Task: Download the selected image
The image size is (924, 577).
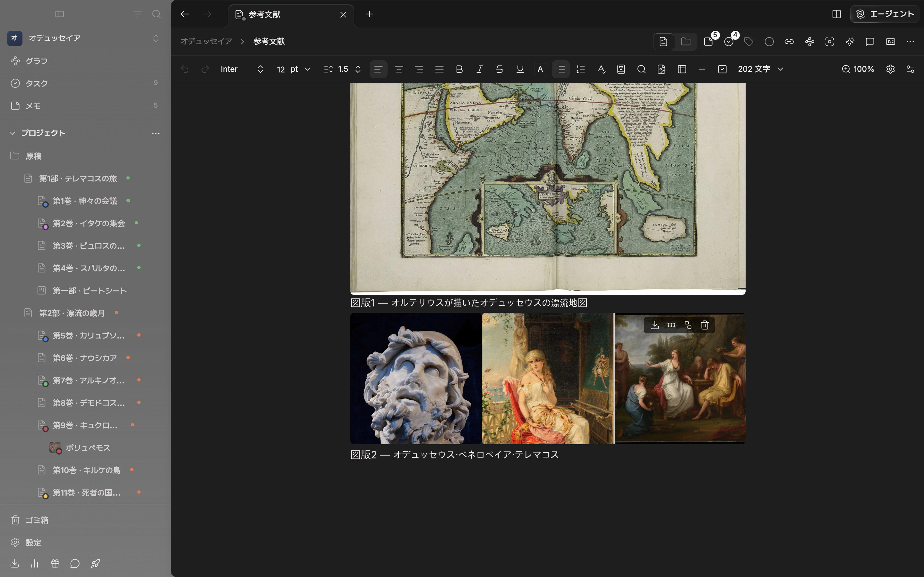Action: [x=654, y=325]
